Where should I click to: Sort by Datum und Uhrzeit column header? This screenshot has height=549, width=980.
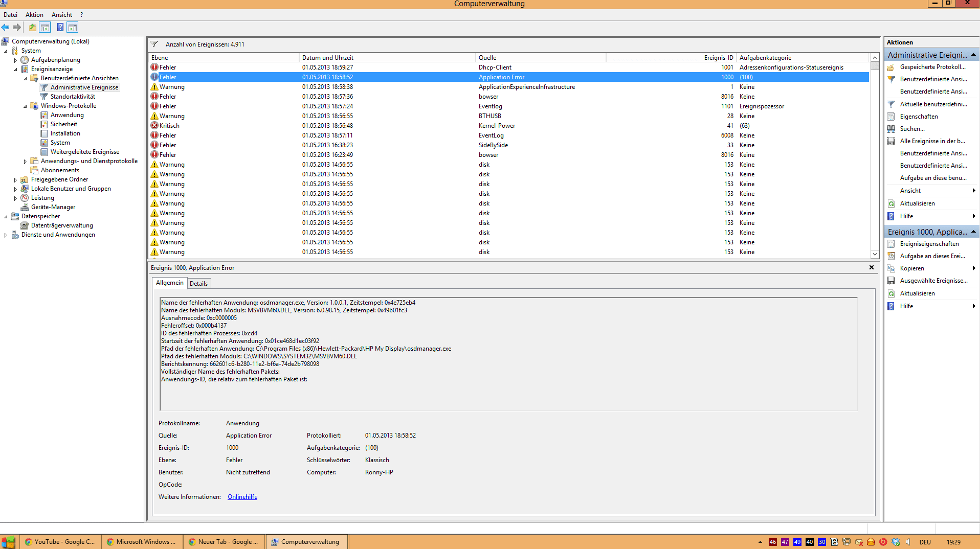coord(387,58)
